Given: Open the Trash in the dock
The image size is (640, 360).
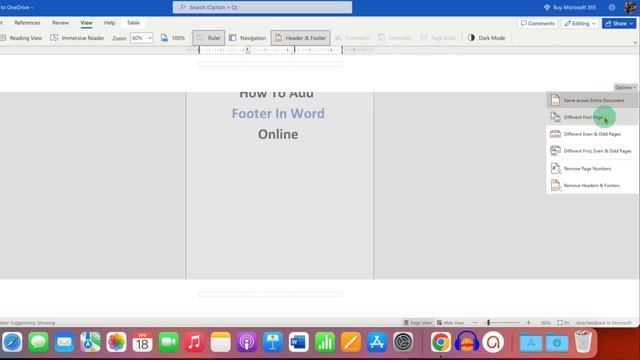Looking at the screenshot, I should (583, 342).
